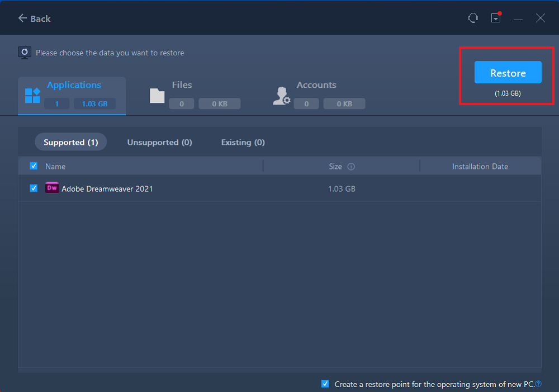Click the refresh monitor icon near instructions

pyautogui.click(x=25, y=53)
